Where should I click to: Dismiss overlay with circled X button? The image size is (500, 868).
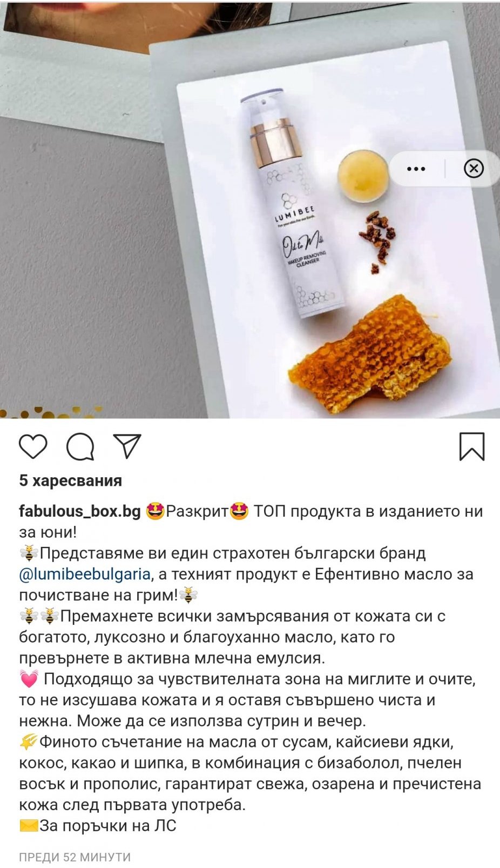pos(474,169)
